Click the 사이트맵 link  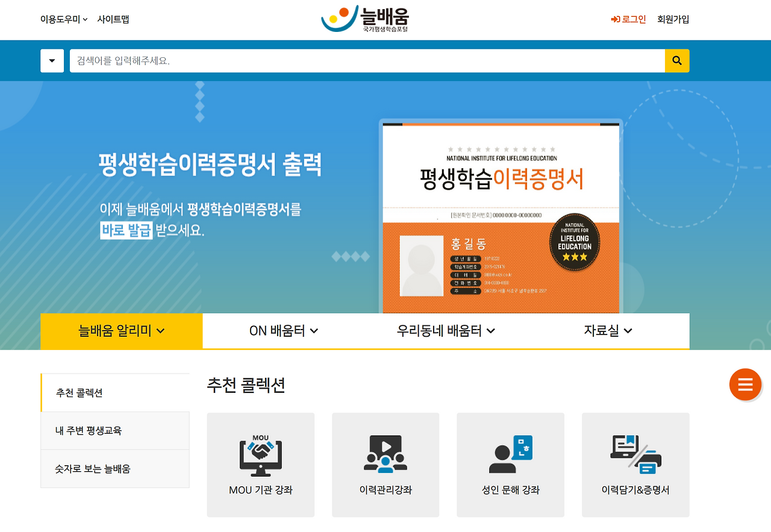pos(114,19)
